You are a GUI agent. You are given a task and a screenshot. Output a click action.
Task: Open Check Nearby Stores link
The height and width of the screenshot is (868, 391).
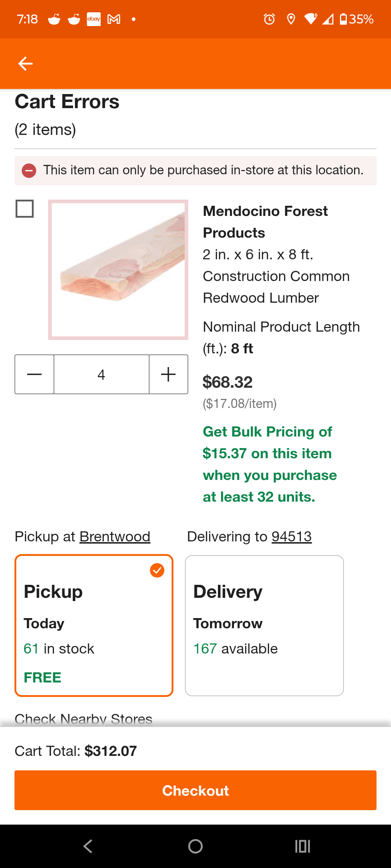pos(83,719)
